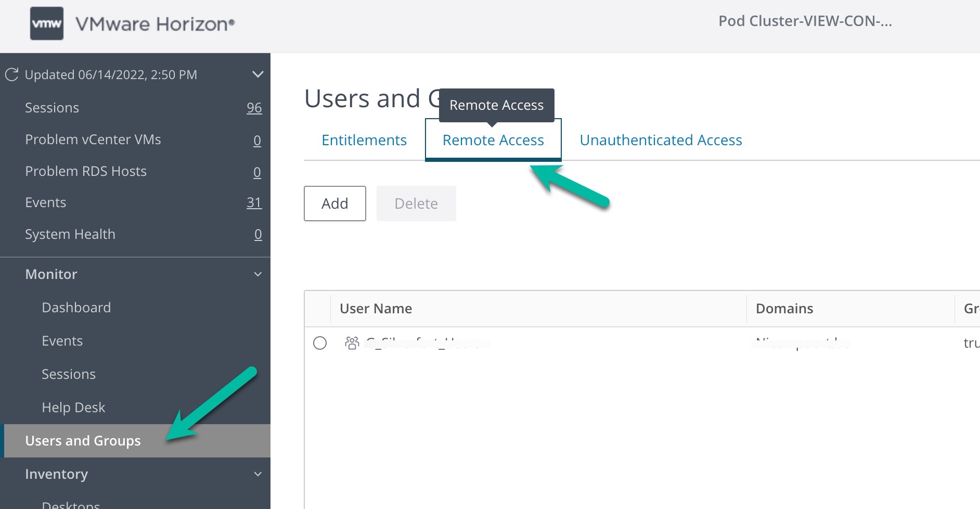Select the radio button for the first user row
Screen dimensions: 980x509
320,343
